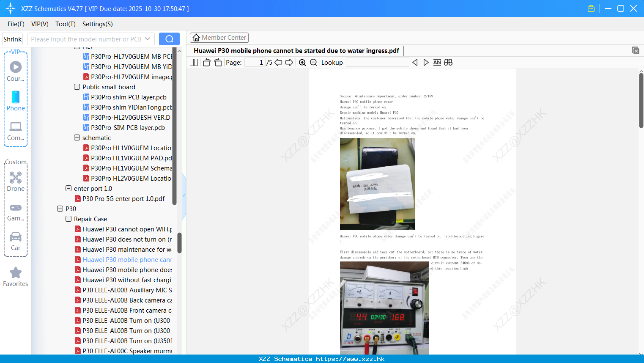Open Huawei P30 maintenance for w... case

pyautogui.click(x=123, y=250)
